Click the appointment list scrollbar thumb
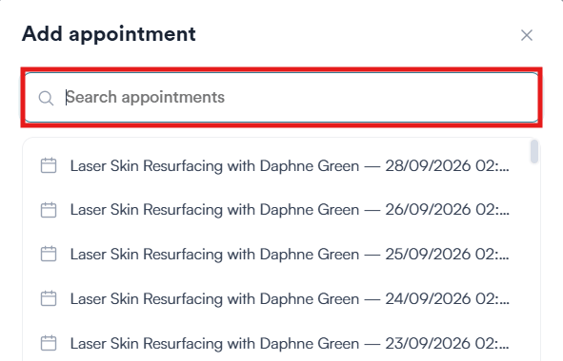 (x=534, y=151)
